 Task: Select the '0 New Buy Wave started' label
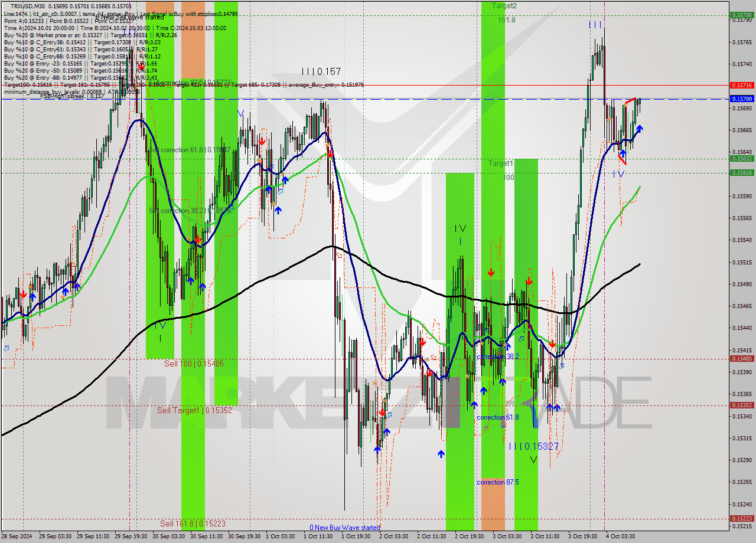pyautogui.click(x=345, y=527)
